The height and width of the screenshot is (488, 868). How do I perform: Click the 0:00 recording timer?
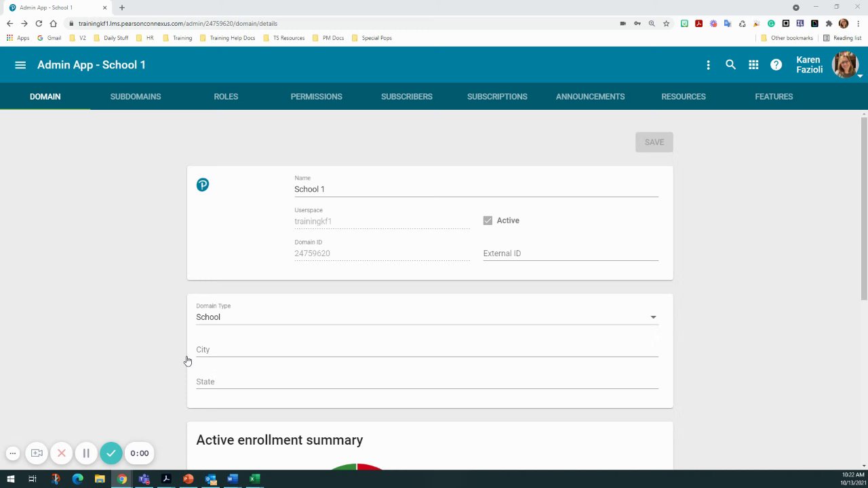click(140, 453)
